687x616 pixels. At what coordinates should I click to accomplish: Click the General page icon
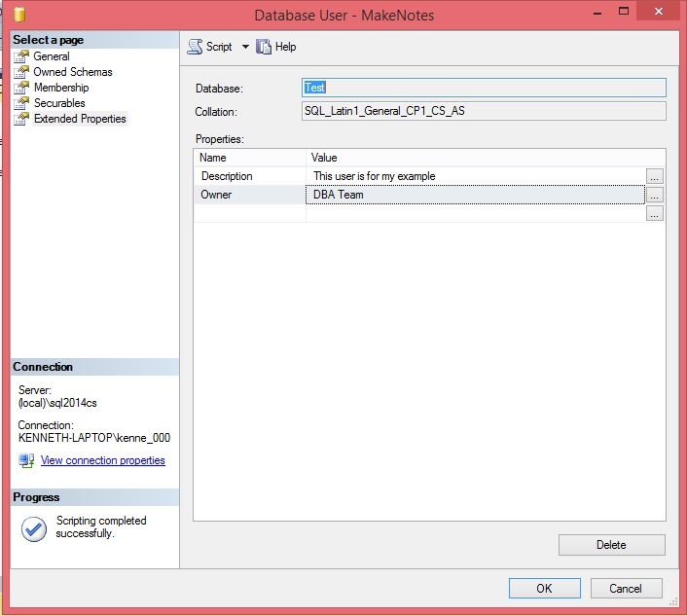point(21,56)
